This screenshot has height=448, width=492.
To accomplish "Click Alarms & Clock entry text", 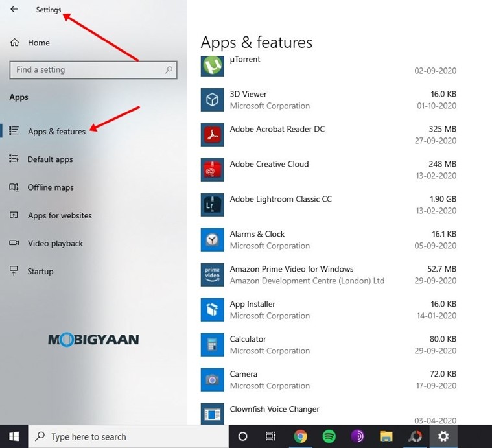I will pos(257,234).
